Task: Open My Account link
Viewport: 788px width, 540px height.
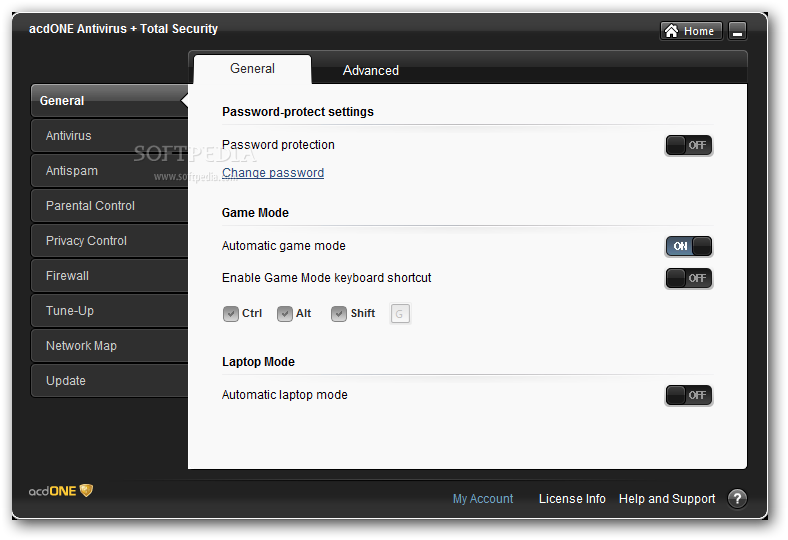Action: tap(483, 499)
